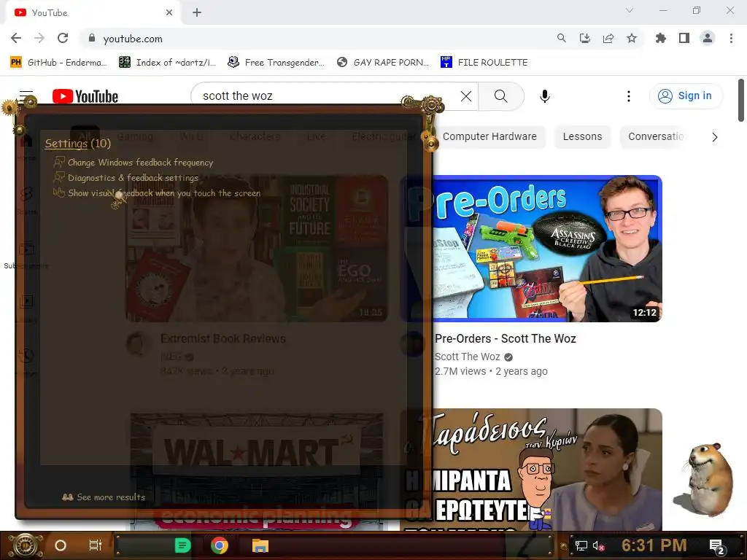Open the Chrome extensions puzzle icon
Image resolution: width=747 pixels, height=560 pixels.
(x=661, y=38)
